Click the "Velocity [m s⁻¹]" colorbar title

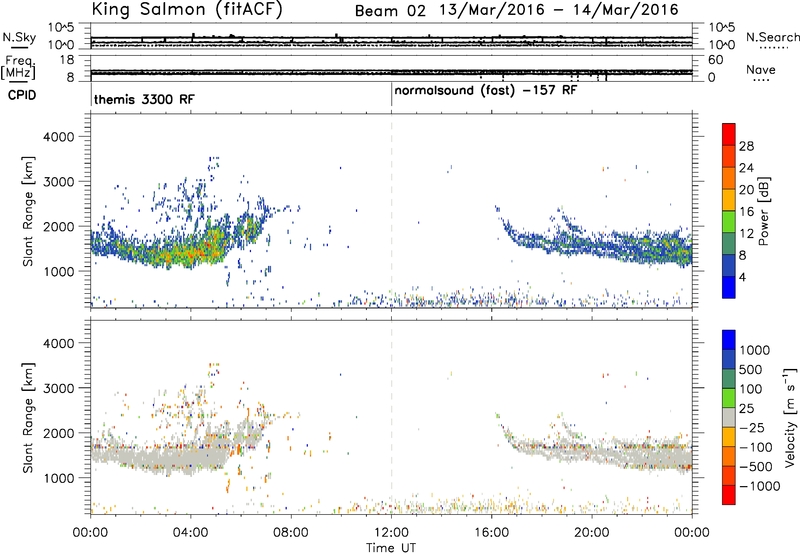790,417
